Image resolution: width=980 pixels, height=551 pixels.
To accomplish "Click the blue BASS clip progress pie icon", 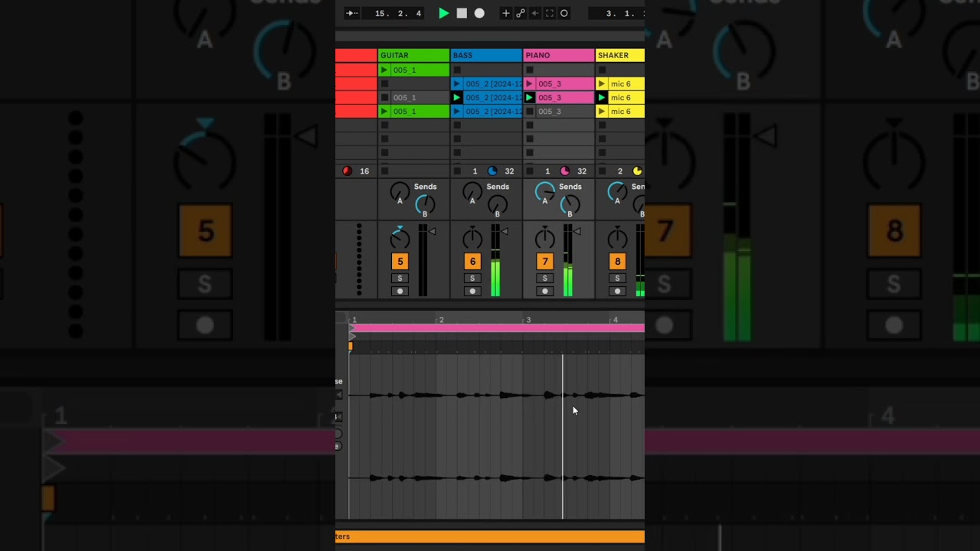I will pyautogui.click(x=492, y=171).
